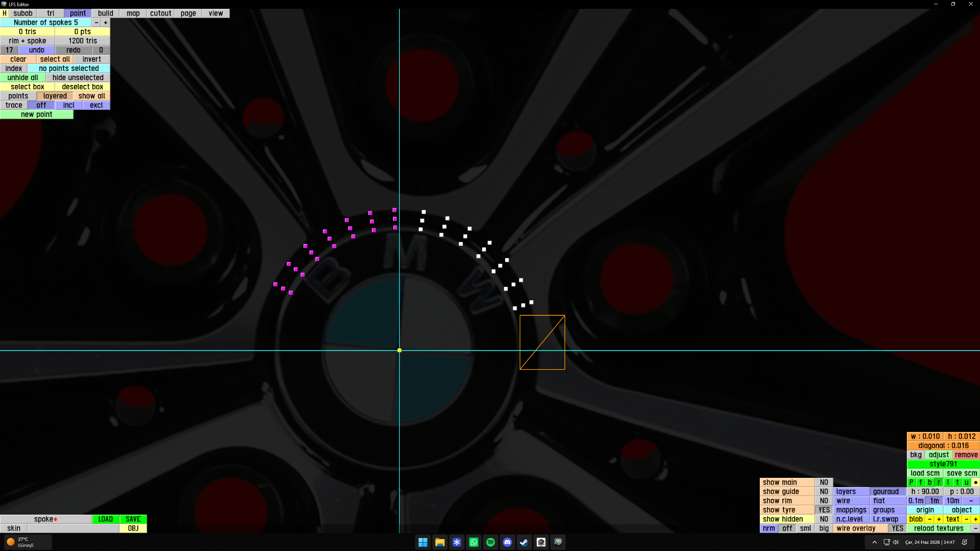This screenshot has height=551, width=980.
Task: Toggle show main NO setting
Action: tap(824, 482)
